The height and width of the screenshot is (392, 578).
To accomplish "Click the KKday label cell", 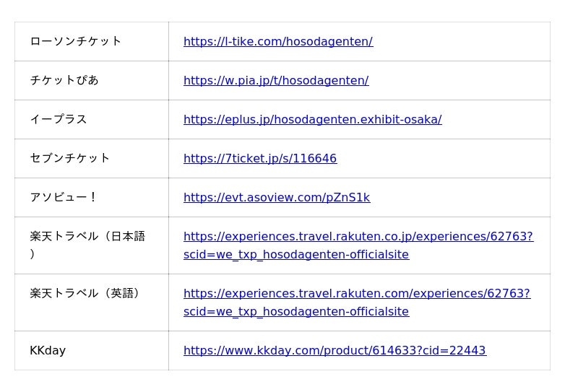I will (x=92, y=350).
